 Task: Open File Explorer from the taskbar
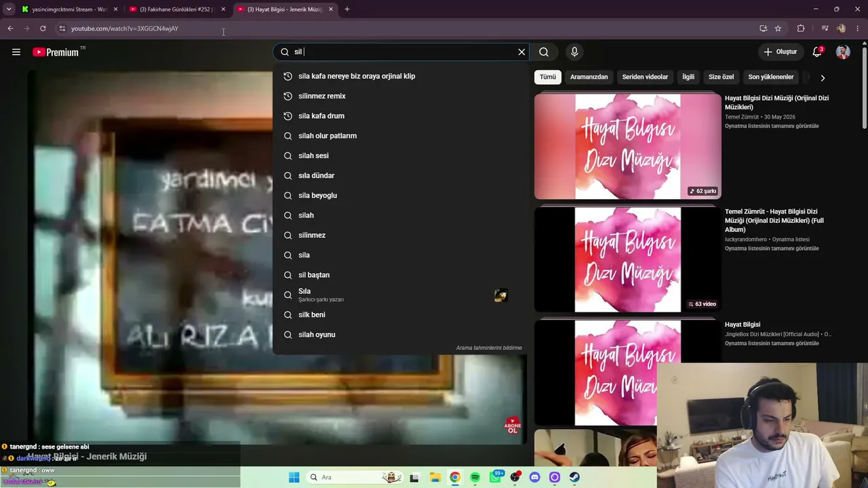435,477
